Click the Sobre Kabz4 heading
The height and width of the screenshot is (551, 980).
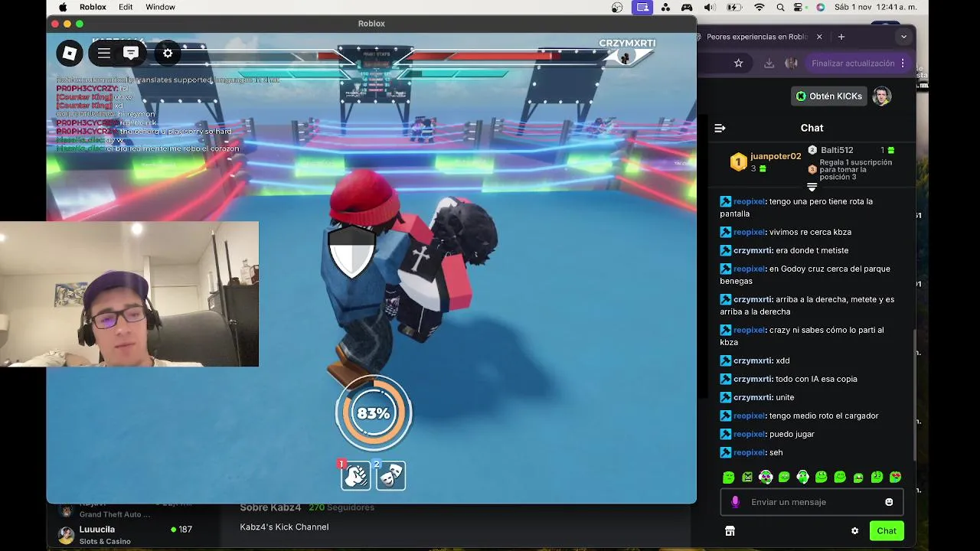click(270, 507)
